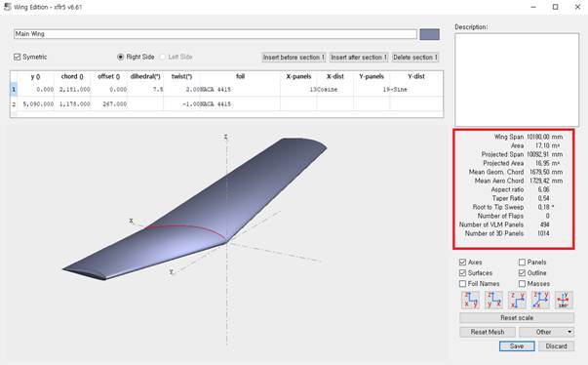This screenshot has height=365, width=588.
Task: Enable the Panels checkbox
Action: (x=522, y=263)
